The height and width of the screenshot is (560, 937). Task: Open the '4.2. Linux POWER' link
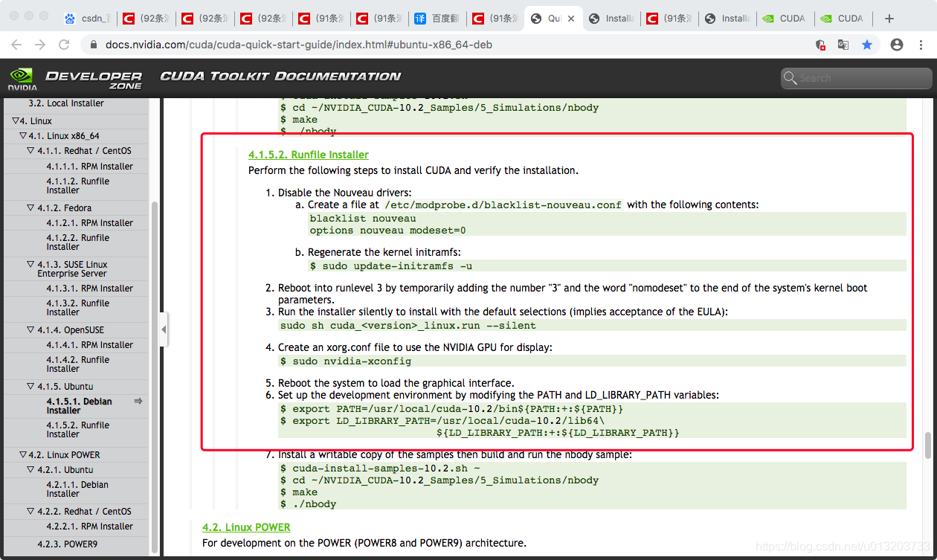[x=245, y=527]
